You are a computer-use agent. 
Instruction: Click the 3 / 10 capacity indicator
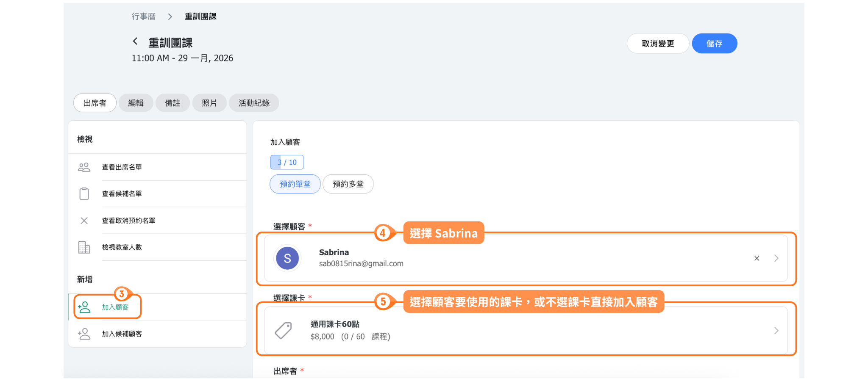coord(287,162)
